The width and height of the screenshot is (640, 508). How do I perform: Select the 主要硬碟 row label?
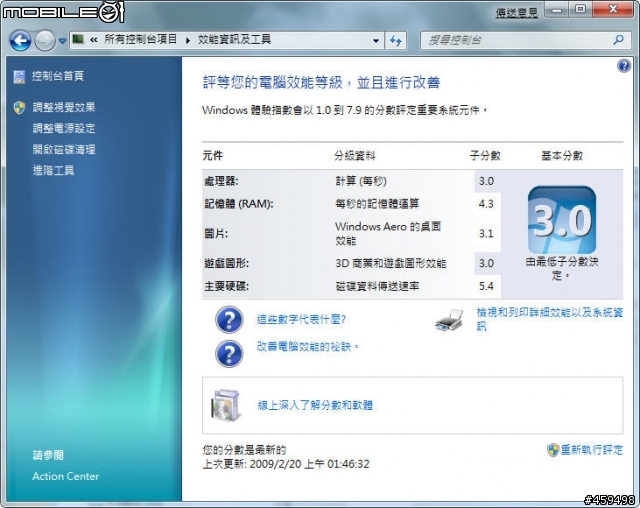click(227, 286)
